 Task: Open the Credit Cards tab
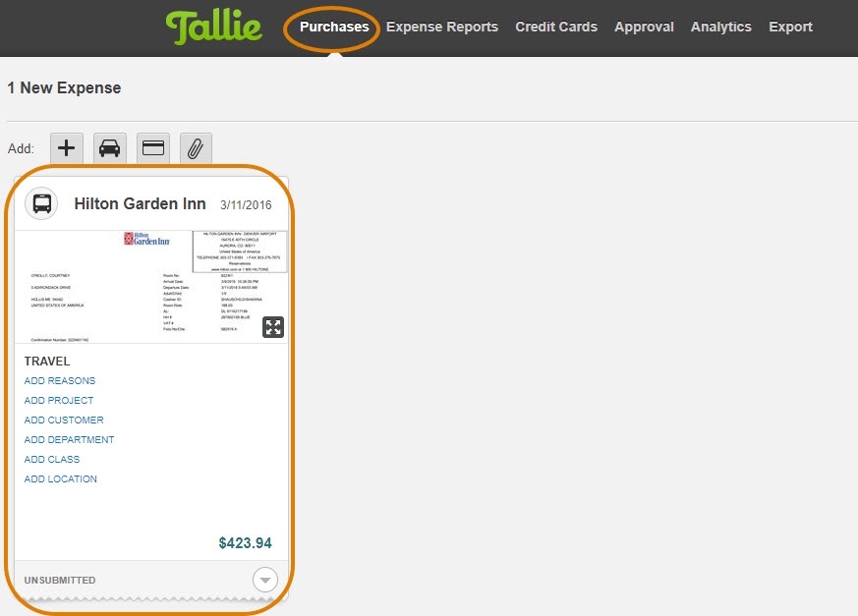tap(556, 27)
